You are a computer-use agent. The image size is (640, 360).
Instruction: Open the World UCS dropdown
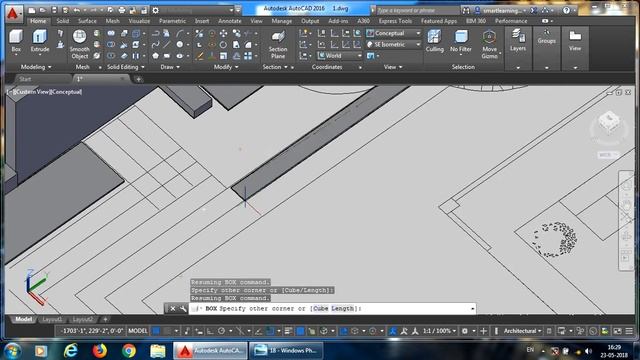(340, 56)
